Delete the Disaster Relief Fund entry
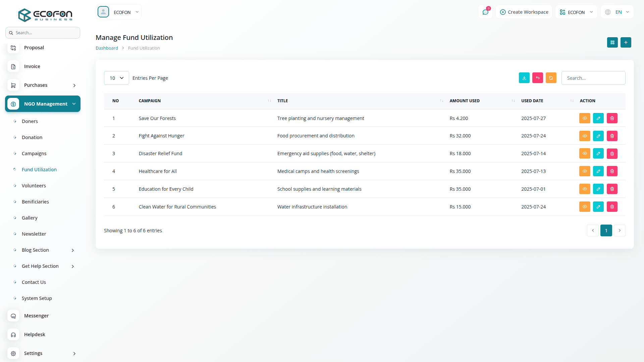Screen dimensions: 644x362 click(x=612, y=154)
